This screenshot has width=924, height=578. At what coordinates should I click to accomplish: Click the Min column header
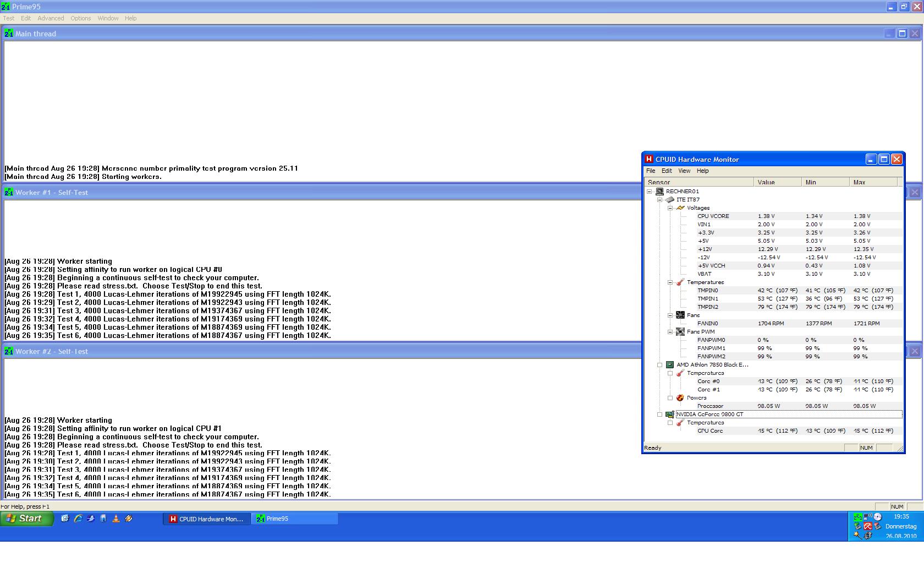click(x=826, y=182)
